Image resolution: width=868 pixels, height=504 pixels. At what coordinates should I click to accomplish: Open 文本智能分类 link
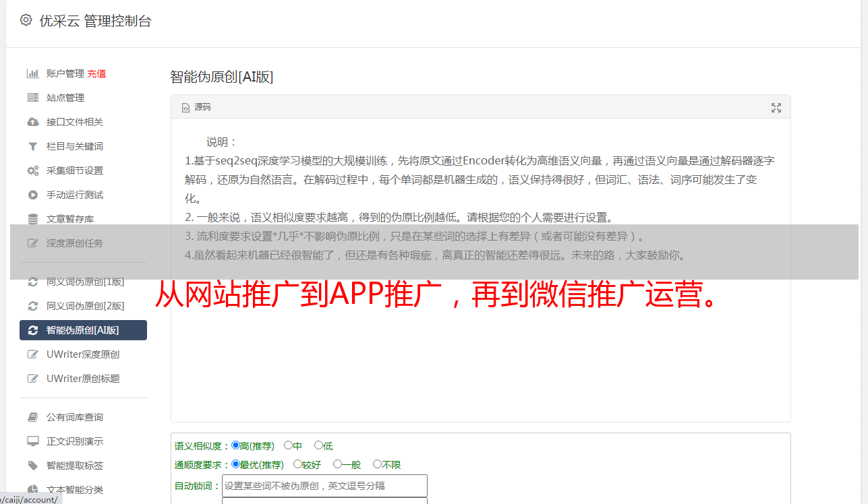coord(75,490)
